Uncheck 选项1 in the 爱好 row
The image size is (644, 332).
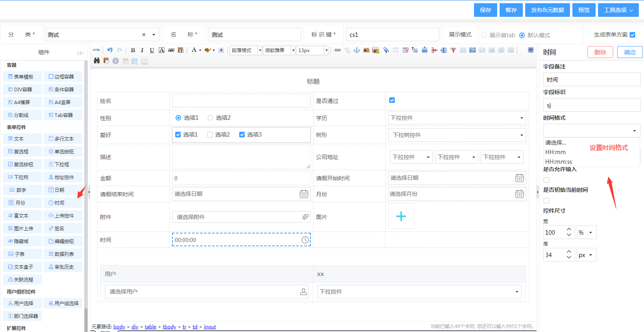pos(178,135)
